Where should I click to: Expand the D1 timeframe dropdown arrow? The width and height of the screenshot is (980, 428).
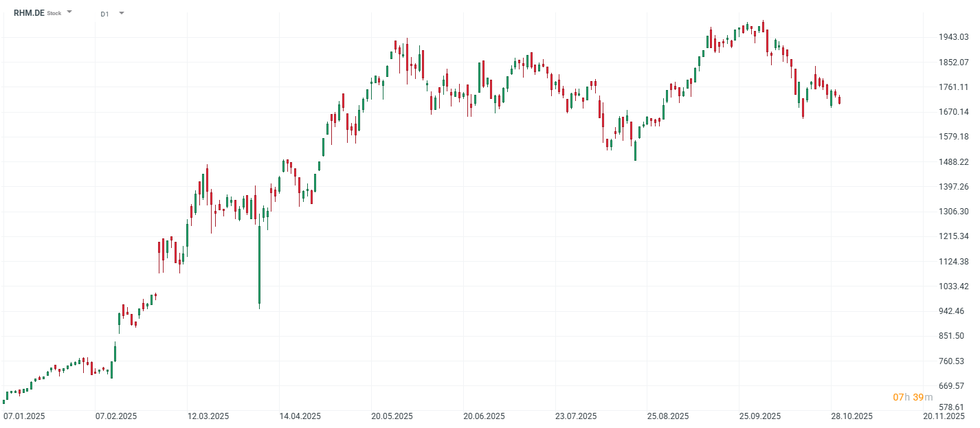122,13
